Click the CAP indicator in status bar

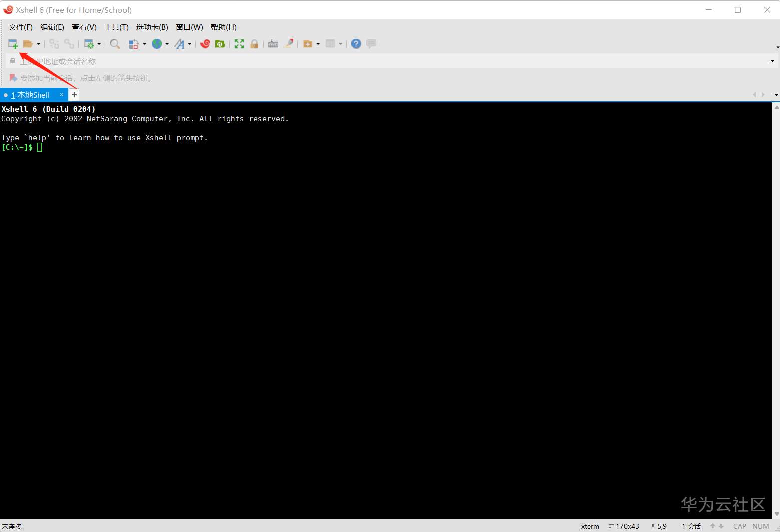(740, 526)
